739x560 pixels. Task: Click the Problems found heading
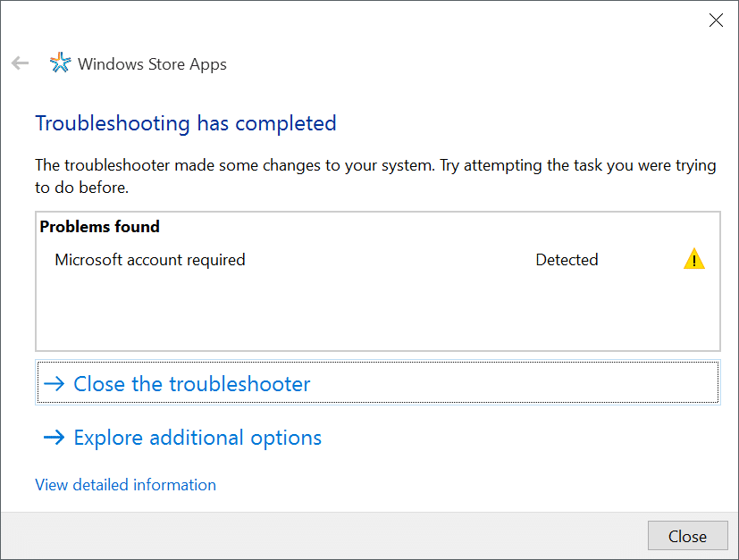(99, 227)
